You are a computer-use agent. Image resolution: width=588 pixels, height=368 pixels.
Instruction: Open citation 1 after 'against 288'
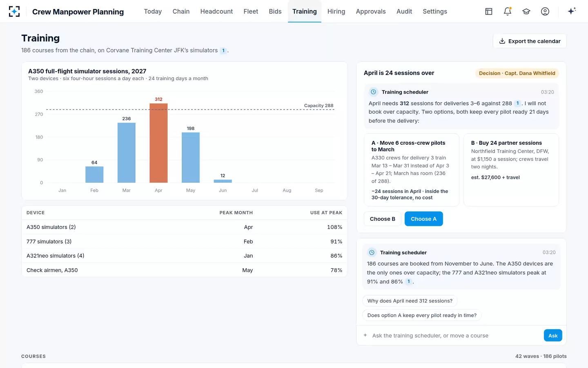click(517, 103)
